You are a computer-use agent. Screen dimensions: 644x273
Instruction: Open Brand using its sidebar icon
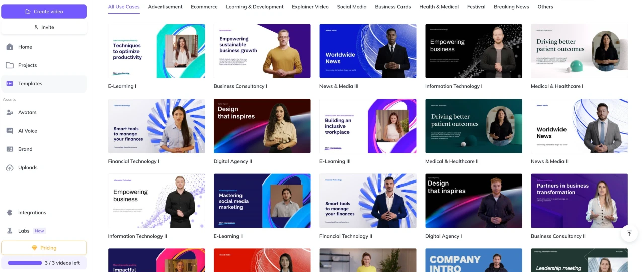coord(10,149)
